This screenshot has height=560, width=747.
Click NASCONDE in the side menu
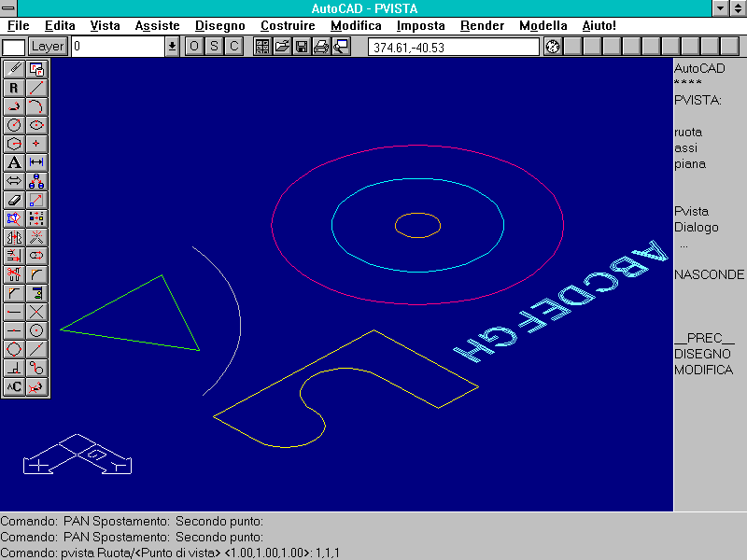click(x=709, y=274)
